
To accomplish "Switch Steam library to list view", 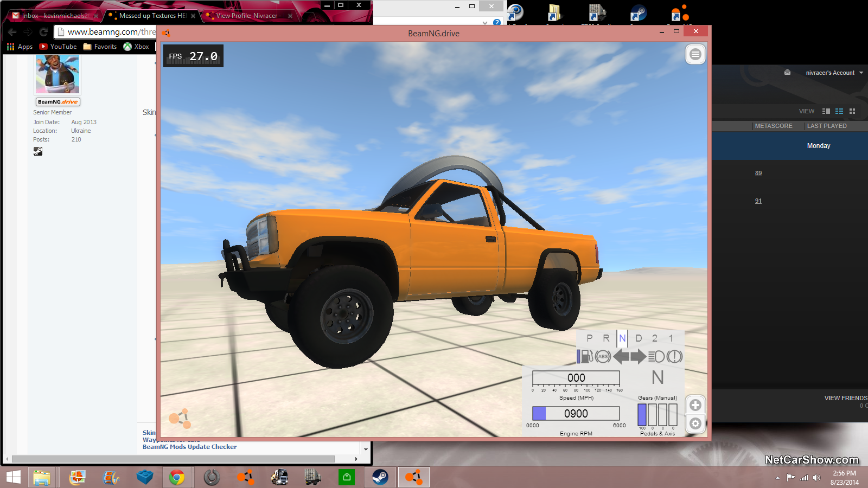I will [839, 111].
